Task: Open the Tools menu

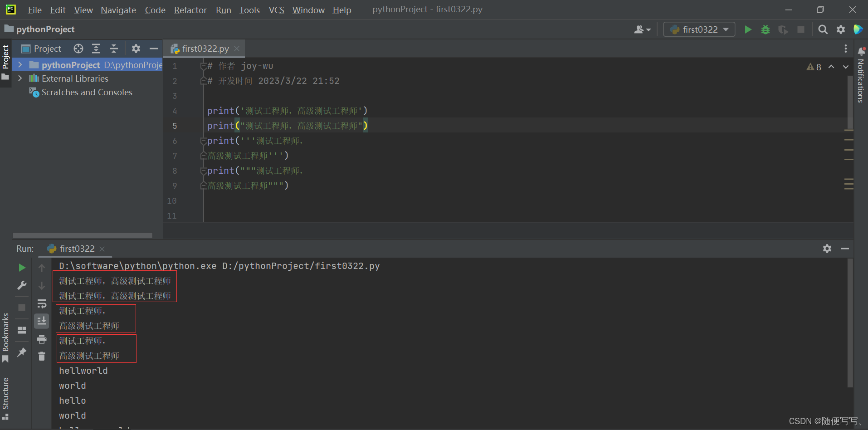Action: [249, 10]
